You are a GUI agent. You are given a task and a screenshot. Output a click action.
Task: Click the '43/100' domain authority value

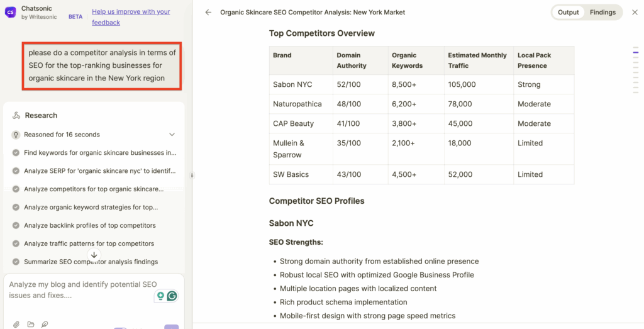348,174
